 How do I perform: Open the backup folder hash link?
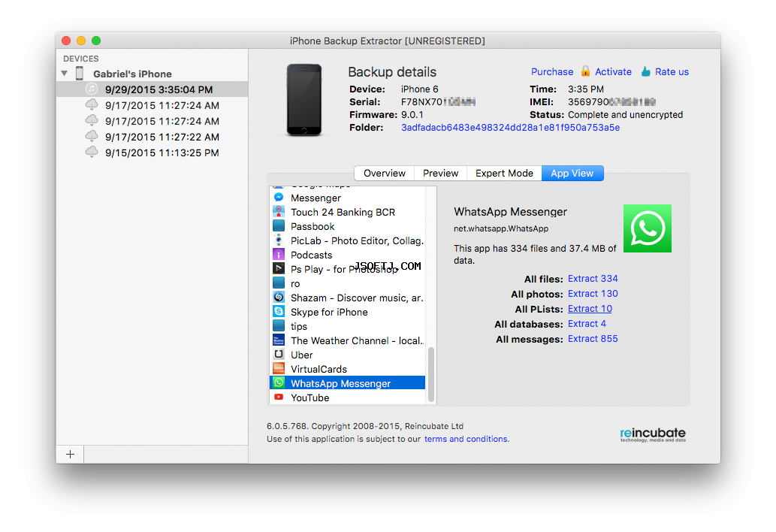click(x=510, y=128)
